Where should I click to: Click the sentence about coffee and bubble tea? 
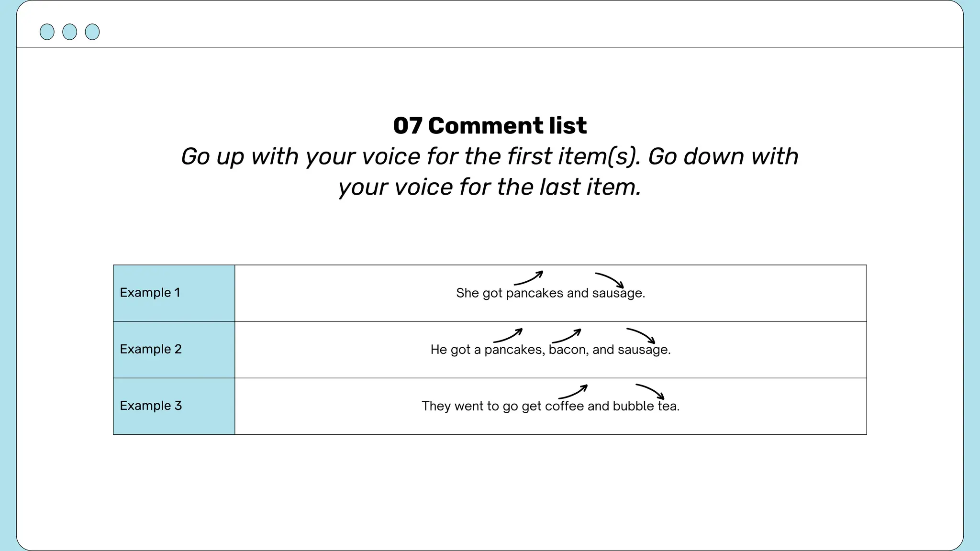tap(550, 406)
